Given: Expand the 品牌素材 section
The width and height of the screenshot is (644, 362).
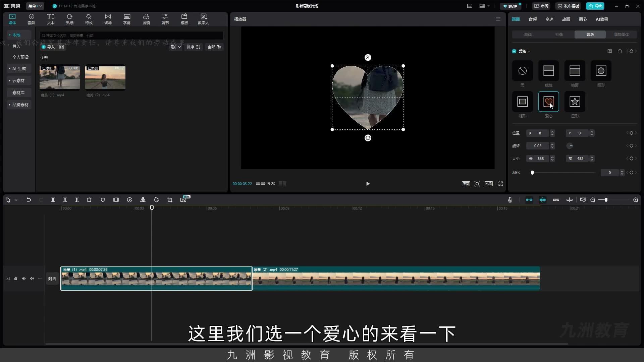Looking at the screenshot, I should (x=19, y=105).
